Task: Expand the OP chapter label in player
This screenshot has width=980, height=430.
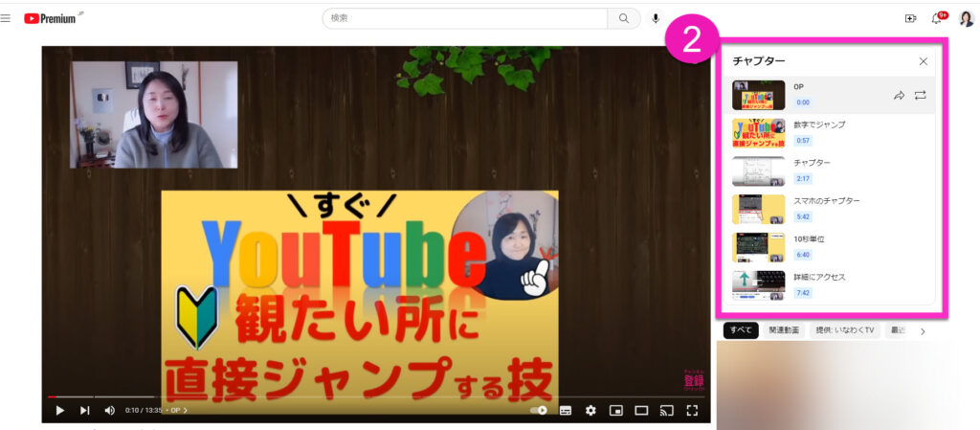Action: pyautogui.click(x=179, y=410)
